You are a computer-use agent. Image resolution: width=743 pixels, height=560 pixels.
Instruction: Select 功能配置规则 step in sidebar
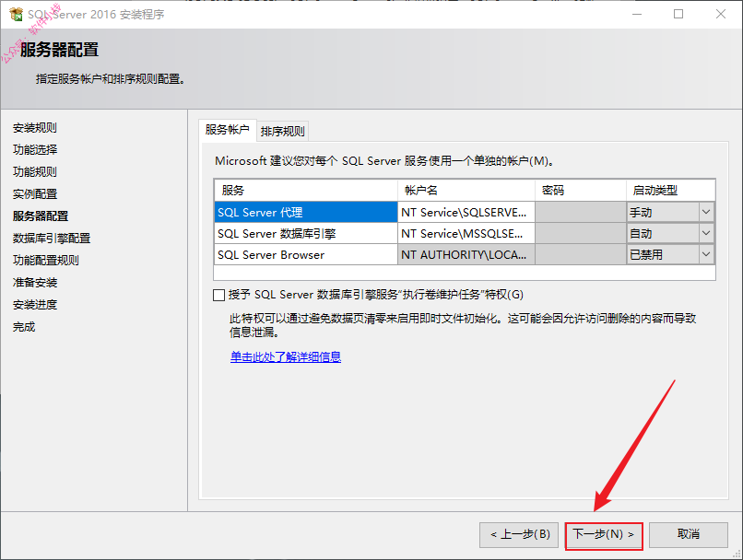[x=46, y=261]
